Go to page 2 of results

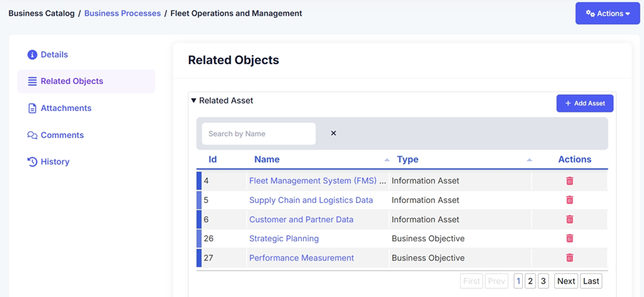coord(530,281)
